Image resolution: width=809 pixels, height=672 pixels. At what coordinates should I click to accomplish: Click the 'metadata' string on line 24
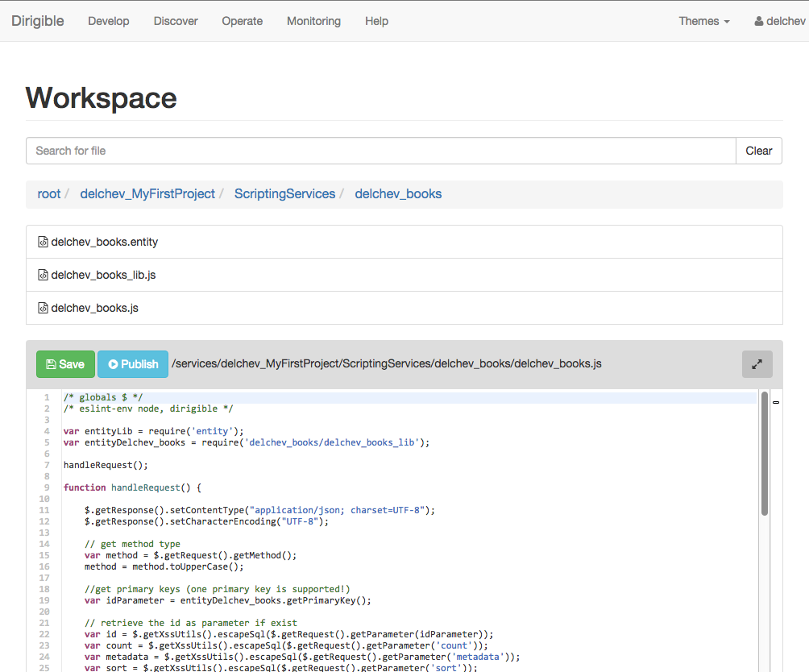pyautogui.click(x=479, y=657)
